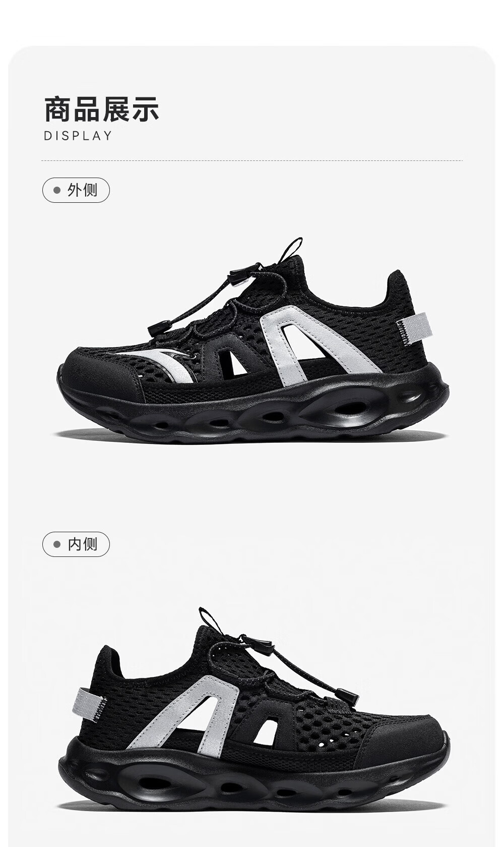504x847 pixels.
Task: Click the 商品展示 heading
Action: pos(102,109)
